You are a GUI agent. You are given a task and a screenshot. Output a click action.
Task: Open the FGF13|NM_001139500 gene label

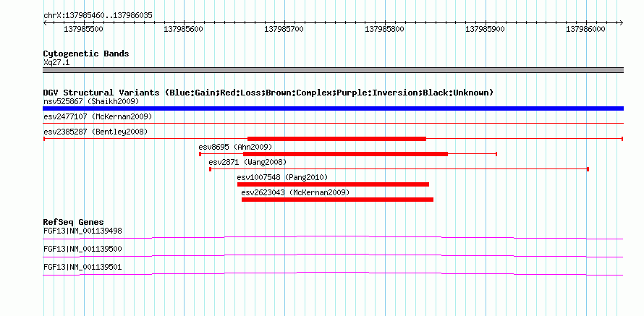pos(82,249)
